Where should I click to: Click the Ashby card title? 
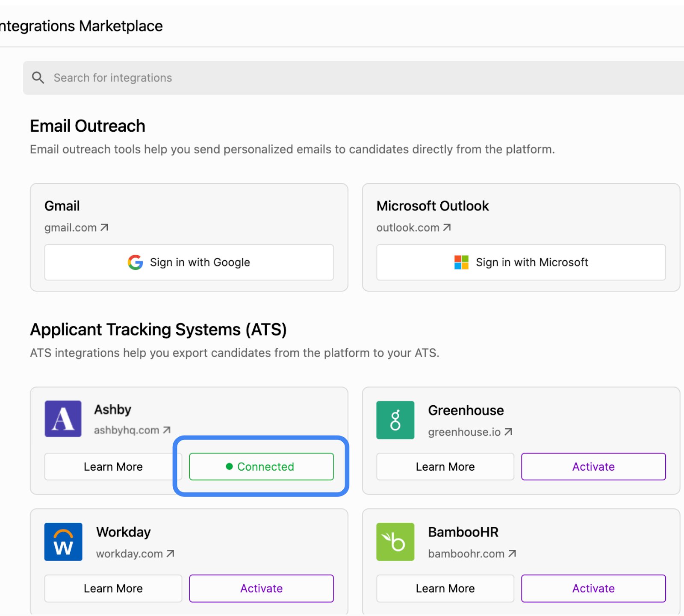(112, 410)
